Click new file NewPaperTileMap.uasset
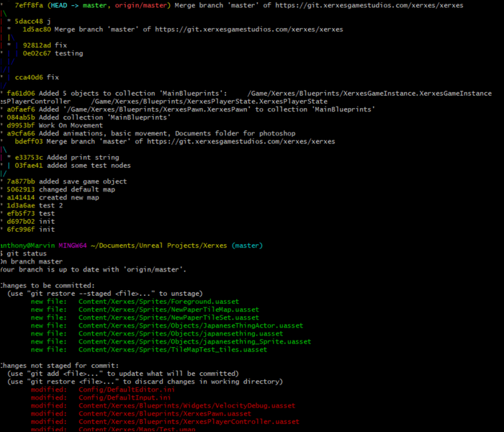The height and width of the screenshot is (432, 504). tap(145, 310)
